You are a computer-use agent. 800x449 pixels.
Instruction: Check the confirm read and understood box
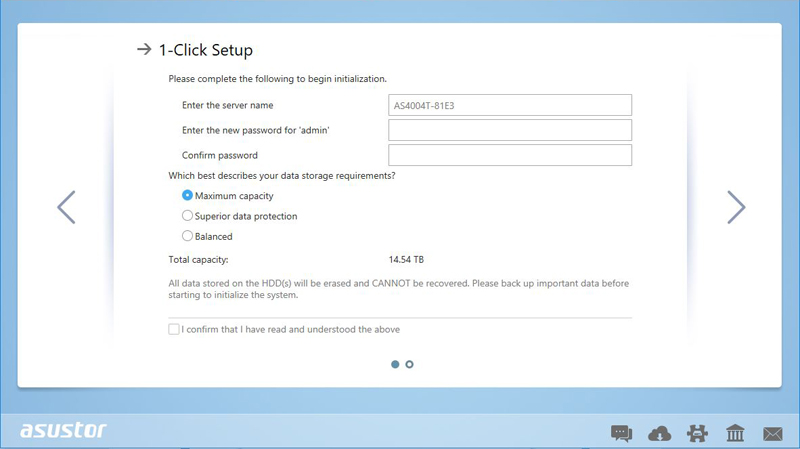174,329
